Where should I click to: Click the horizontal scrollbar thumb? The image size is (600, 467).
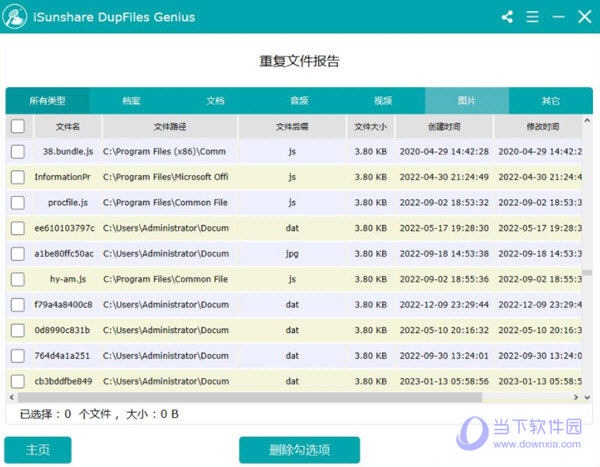[x=250, y=397]
